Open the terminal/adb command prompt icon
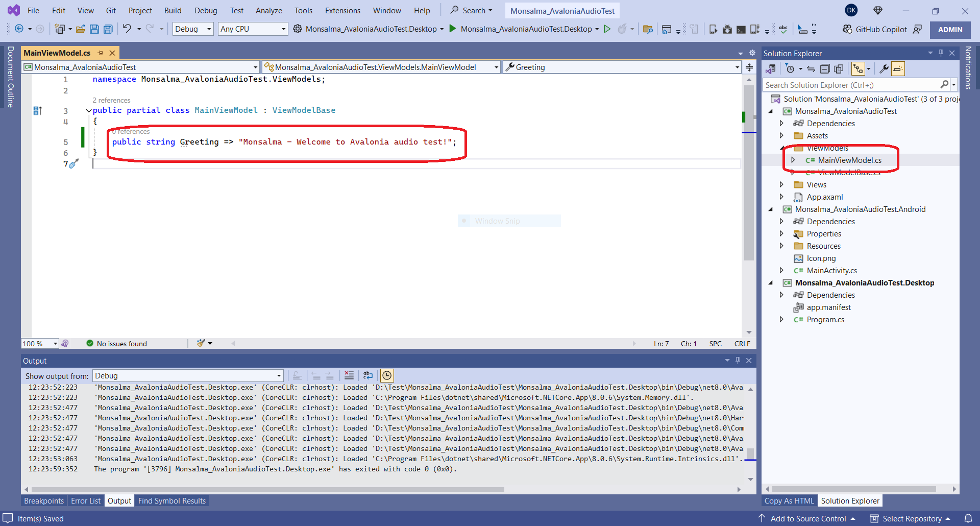 point(741,29)
